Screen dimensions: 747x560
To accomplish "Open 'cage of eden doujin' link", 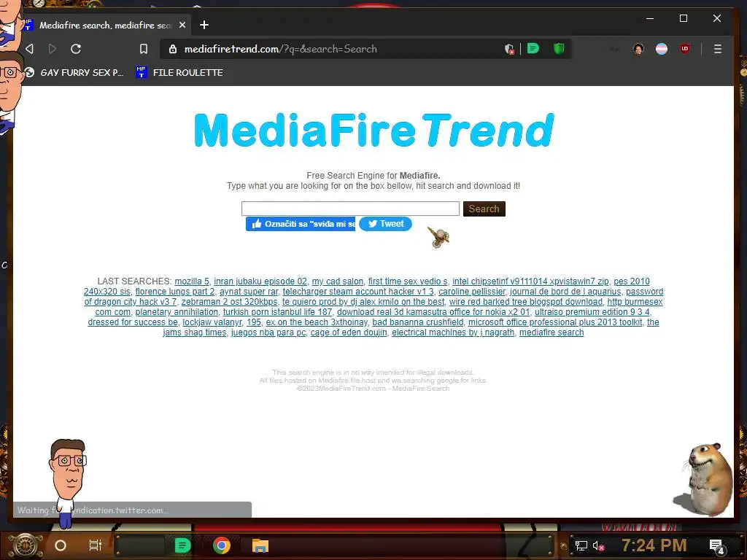I will coord(349,332).
